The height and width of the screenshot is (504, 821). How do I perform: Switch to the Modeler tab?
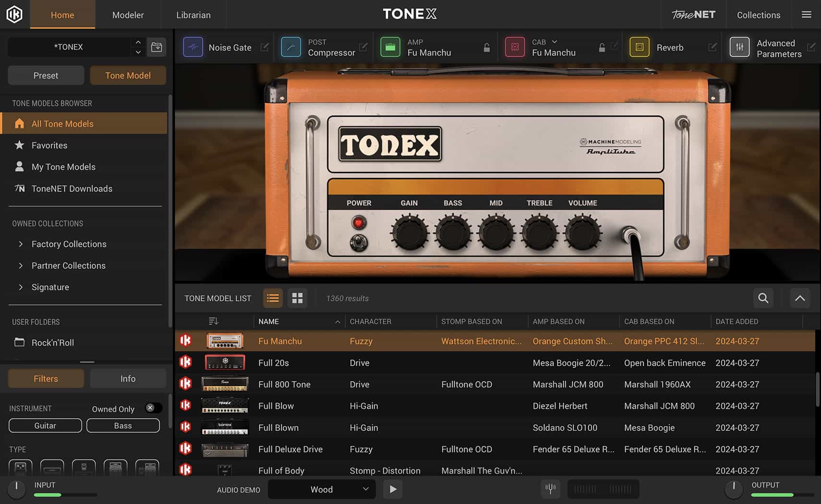coord(128,14)
